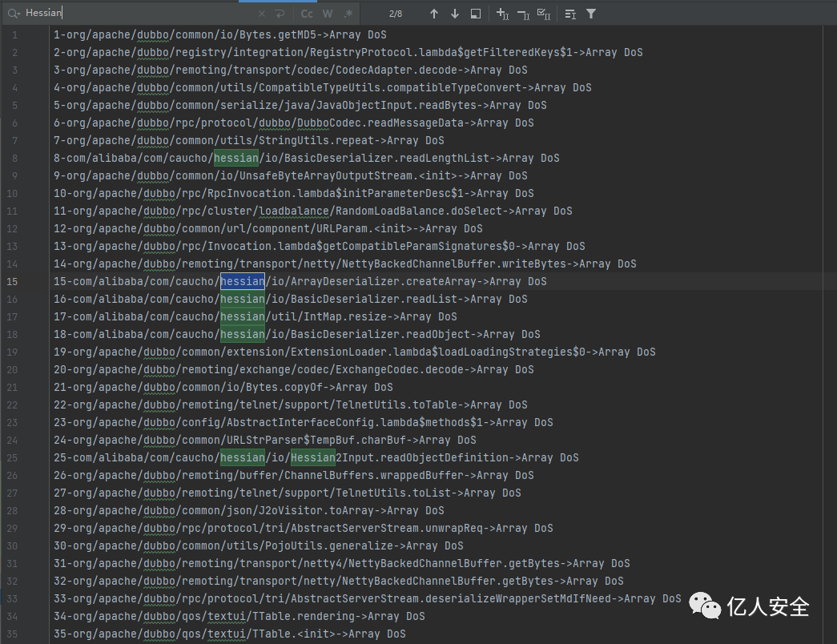This screenshot has width=837, height=644.
Task: Click line 24 URLStrParser TempBuf.charBuf entry
Action: [265, 440]
